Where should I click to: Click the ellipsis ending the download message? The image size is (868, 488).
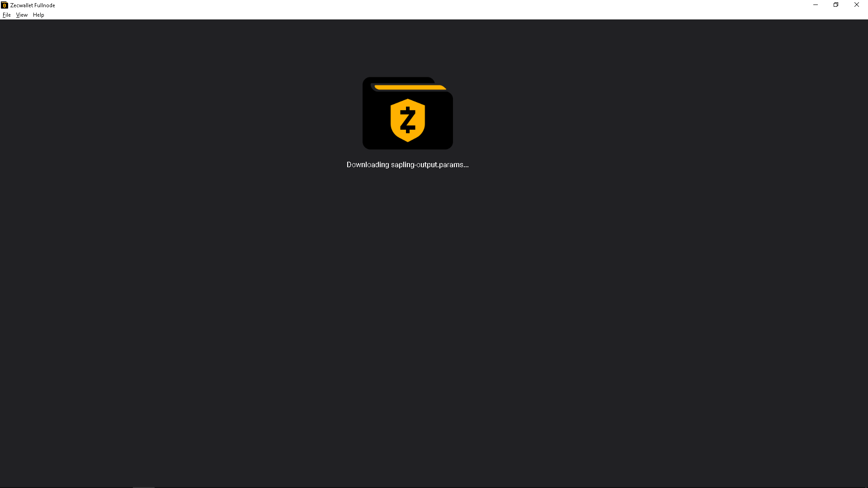click(x=466, y=165)
